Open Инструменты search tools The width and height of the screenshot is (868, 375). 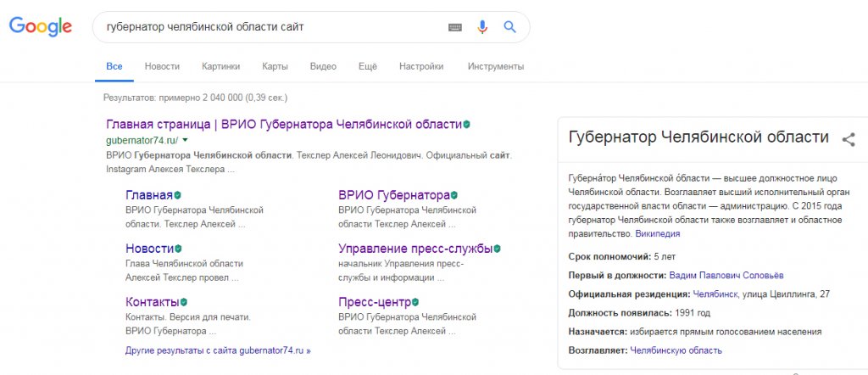click(x=496, y=66)
